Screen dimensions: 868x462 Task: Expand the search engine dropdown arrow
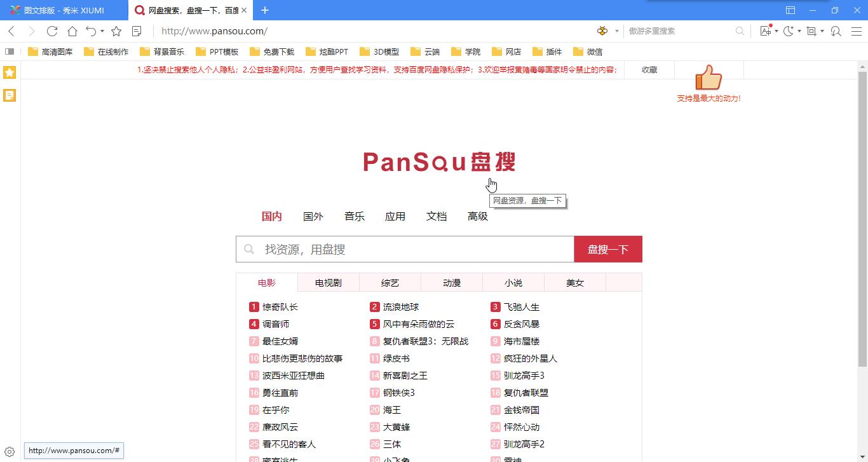pos(616,31)
